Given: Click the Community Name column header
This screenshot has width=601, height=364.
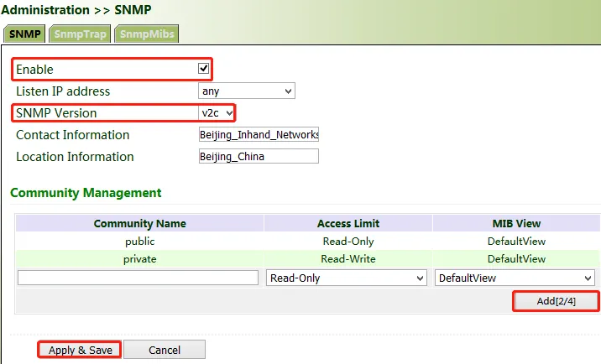Looking at the screenshot, I should tap(140, 223).
